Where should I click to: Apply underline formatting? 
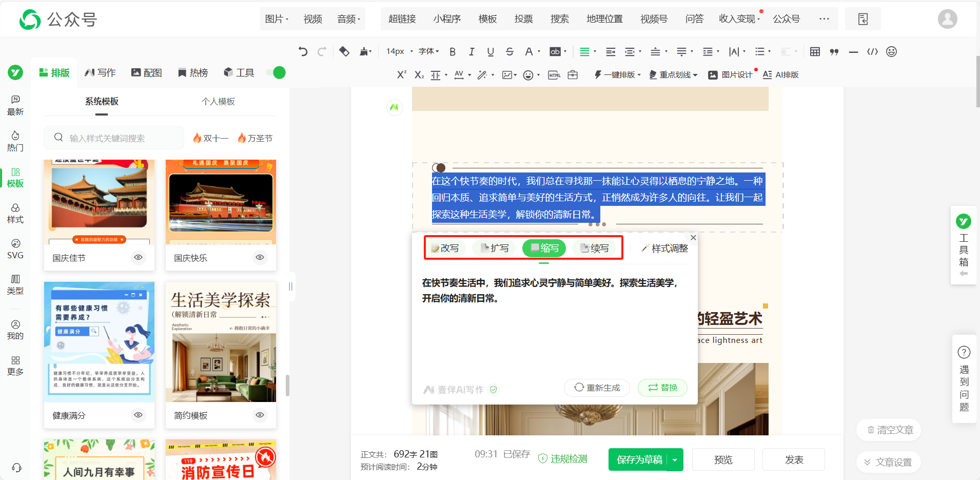491,51
